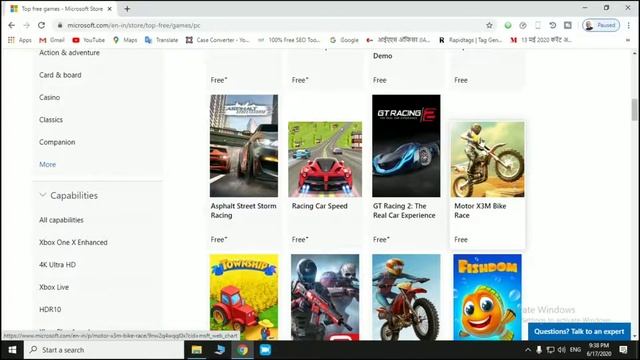Select Action & adventure category
The image size is (640, 360).
pos(69,53)
